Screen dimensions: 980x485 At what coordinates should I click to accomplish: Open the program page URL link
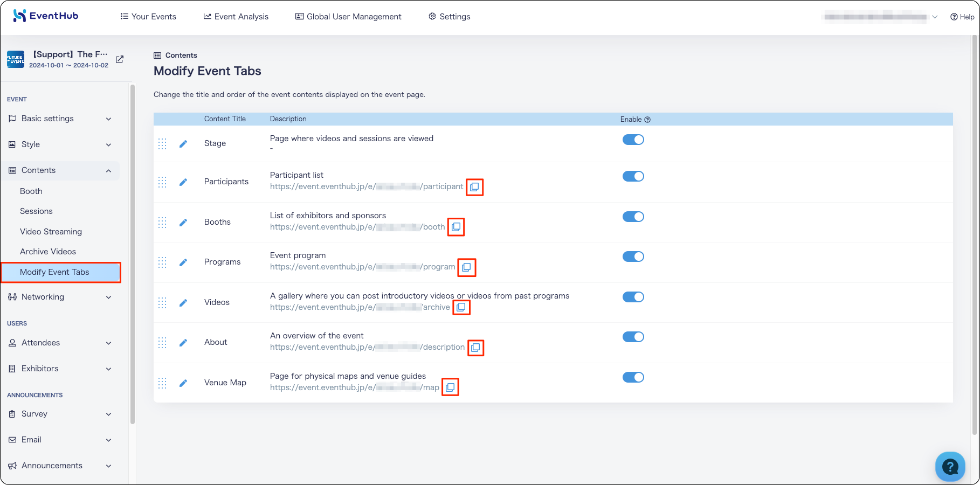pyautogui.click(x=362, y=267)
